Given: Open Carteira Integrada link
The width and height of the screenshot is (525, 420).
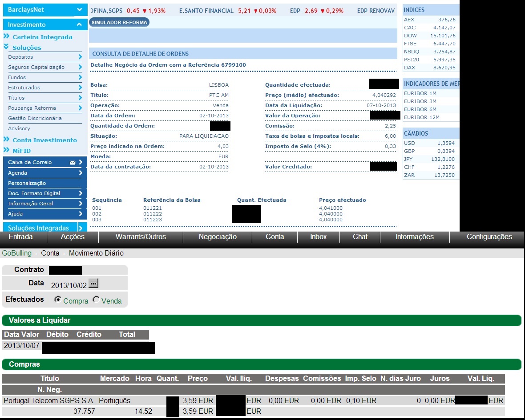Looking at the screenshot, I should [43, 37].
